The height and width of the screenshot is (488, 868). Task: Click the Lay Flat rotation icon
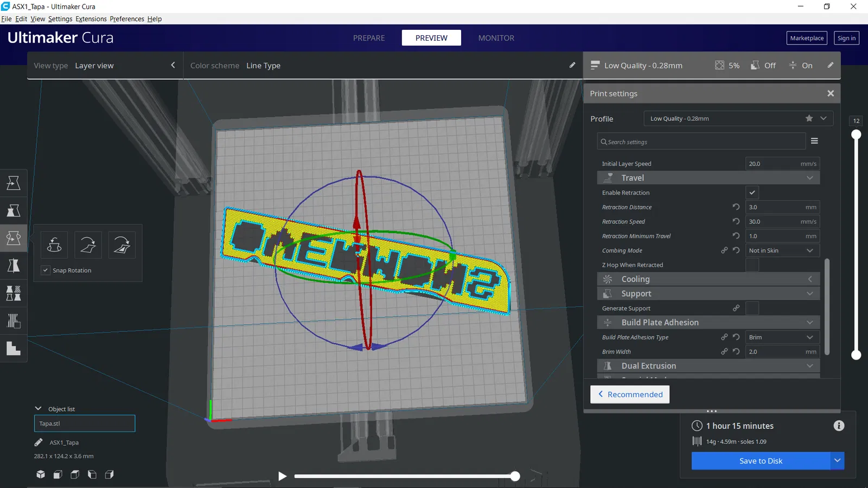coord(88,245)
